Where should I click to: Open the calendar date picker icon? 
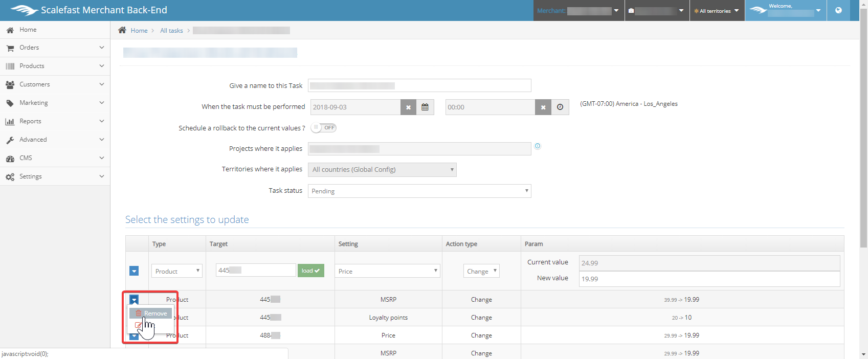[x=425, y=107]
